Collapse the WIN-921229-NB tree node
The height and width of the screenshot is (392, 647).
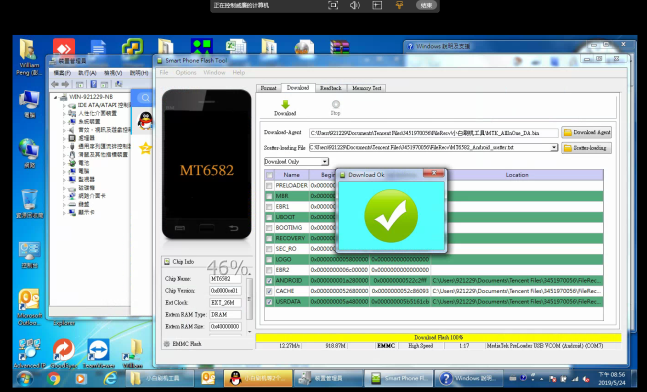click(x=56, y=97)
